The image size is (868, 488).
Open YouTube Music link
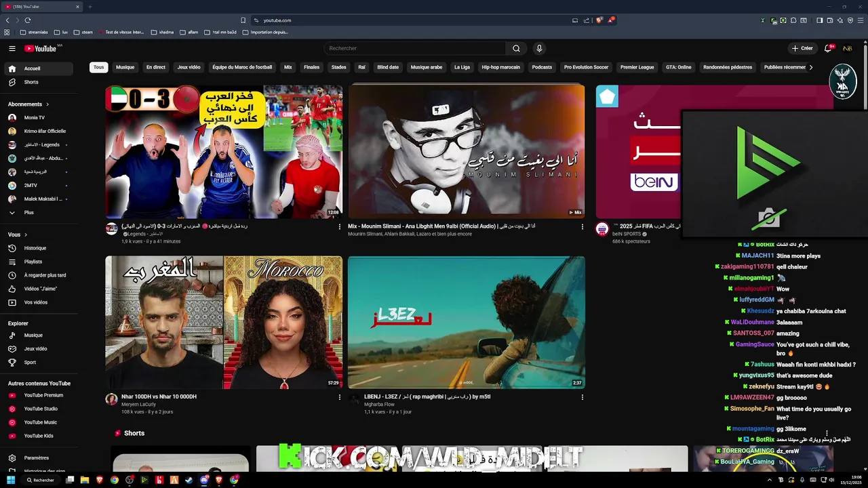pos(40,422)
